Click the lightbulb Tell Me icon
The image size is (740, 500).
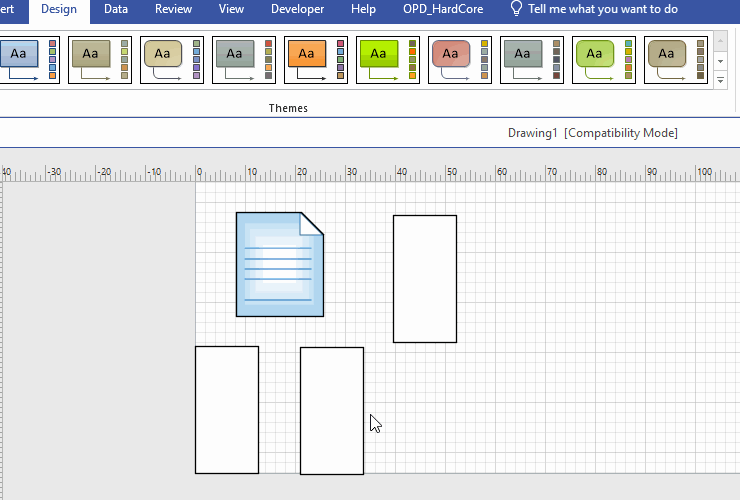(x=516, y=9)
